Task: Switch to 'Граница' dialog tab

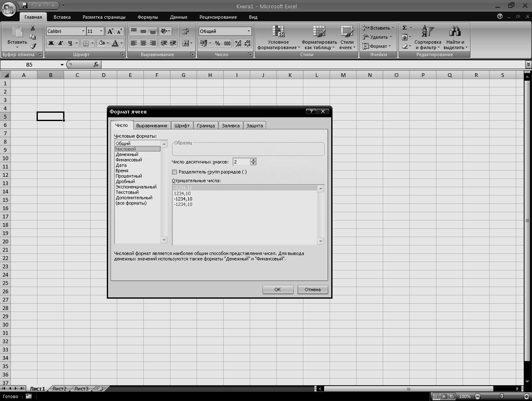Action: pyautogui.click(x=206, y=126)
